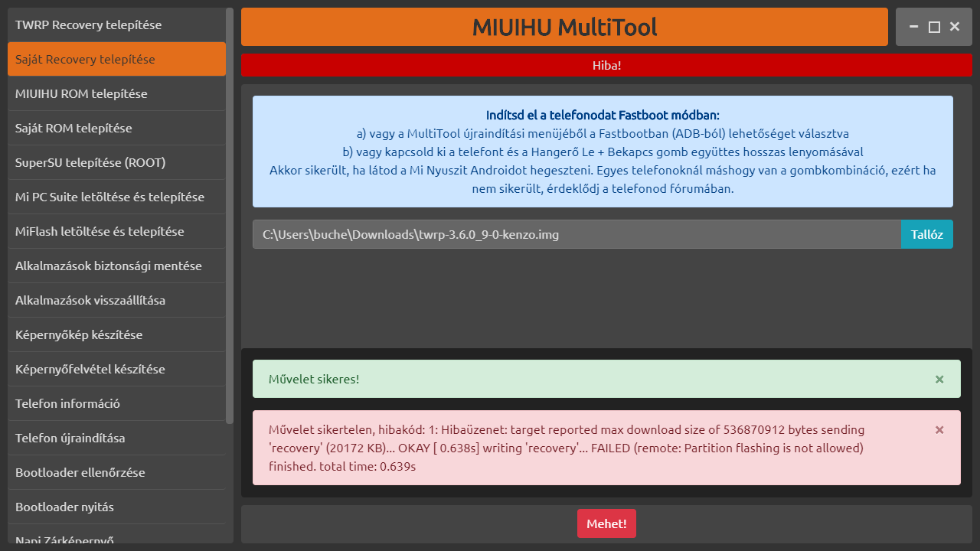Open SuperSU telepítése (ROOT)
Screen dimensions: 980x551
[x=116, y=162]
